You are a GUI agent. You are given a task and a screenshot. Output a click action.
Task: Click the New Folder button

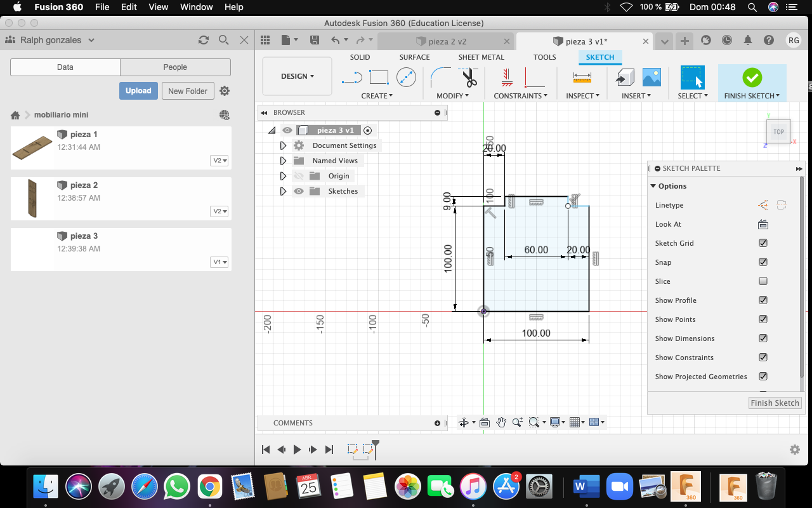[188, 91]
